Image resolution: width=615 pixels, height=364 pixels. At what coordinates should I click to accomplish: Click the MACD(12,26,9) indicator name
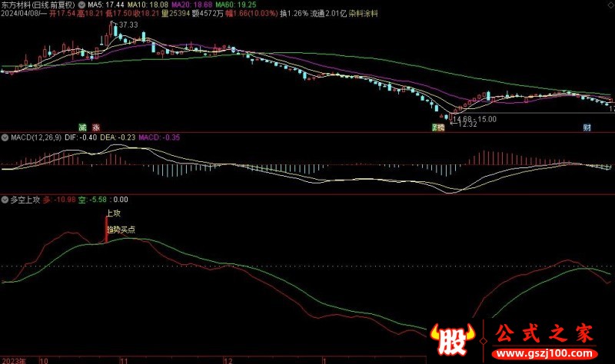36,137
